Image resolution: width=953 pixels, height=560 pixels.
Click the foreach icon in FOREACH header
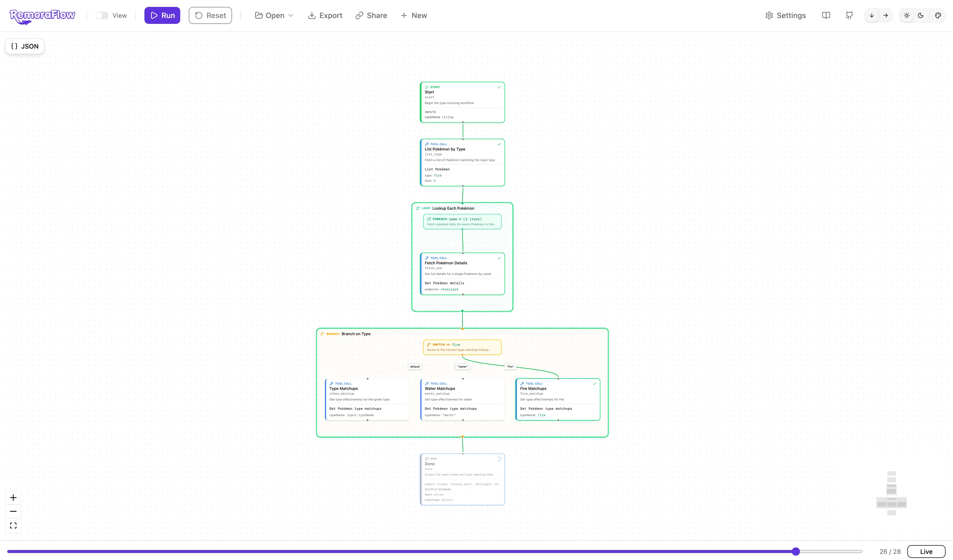(x=429, y=219)
